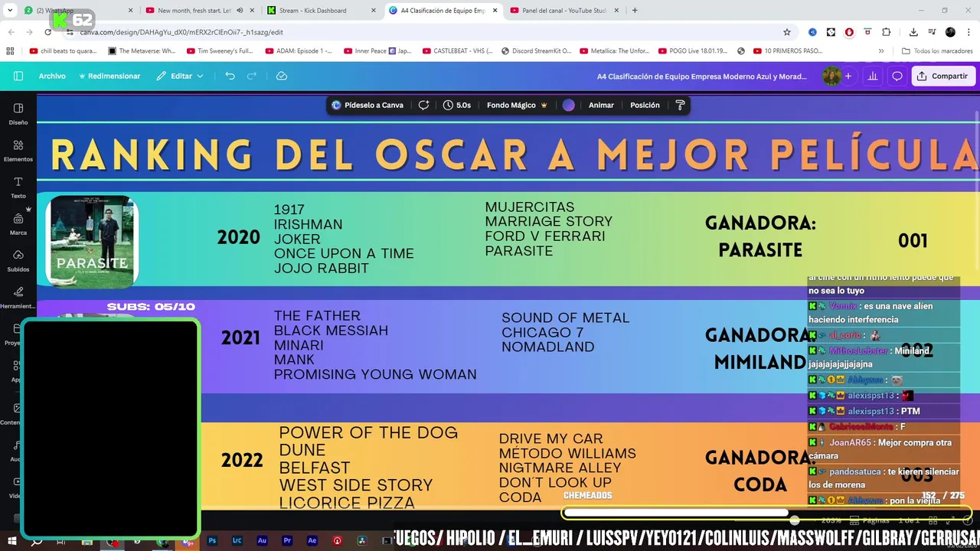Select the RANKING DEL OSCAR title text
The image size is (980, 551).
514,155
